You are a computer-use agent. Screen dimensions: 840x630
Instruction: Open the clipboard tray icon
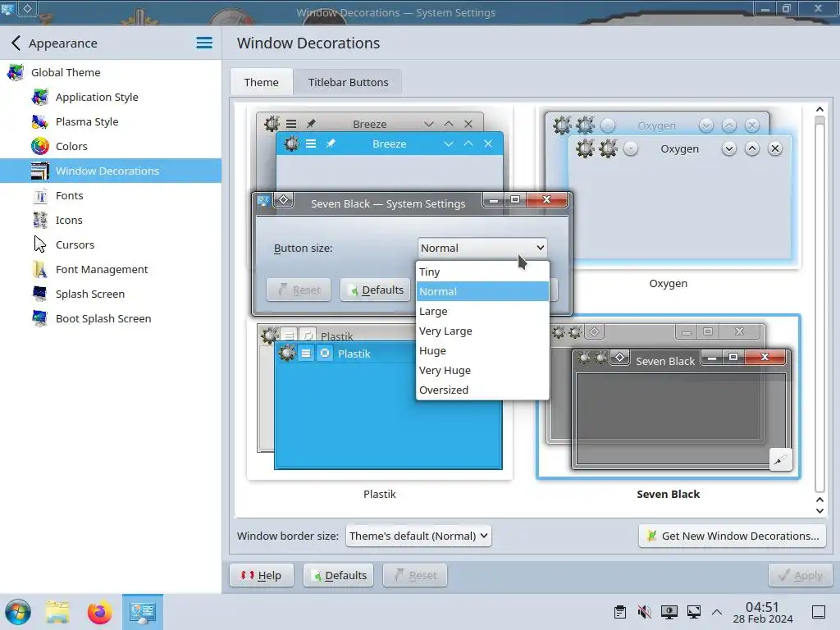[620, 612]
